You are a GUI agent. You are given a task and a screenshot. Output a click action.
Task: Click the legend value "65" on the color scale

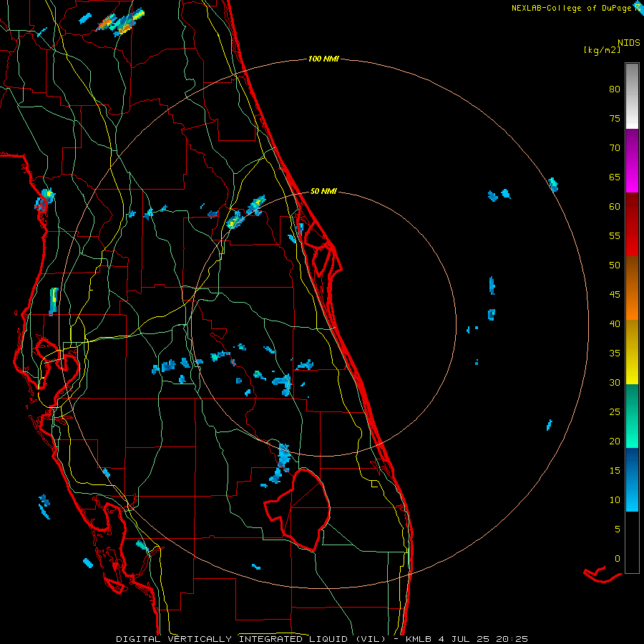(x=615, y=177)
